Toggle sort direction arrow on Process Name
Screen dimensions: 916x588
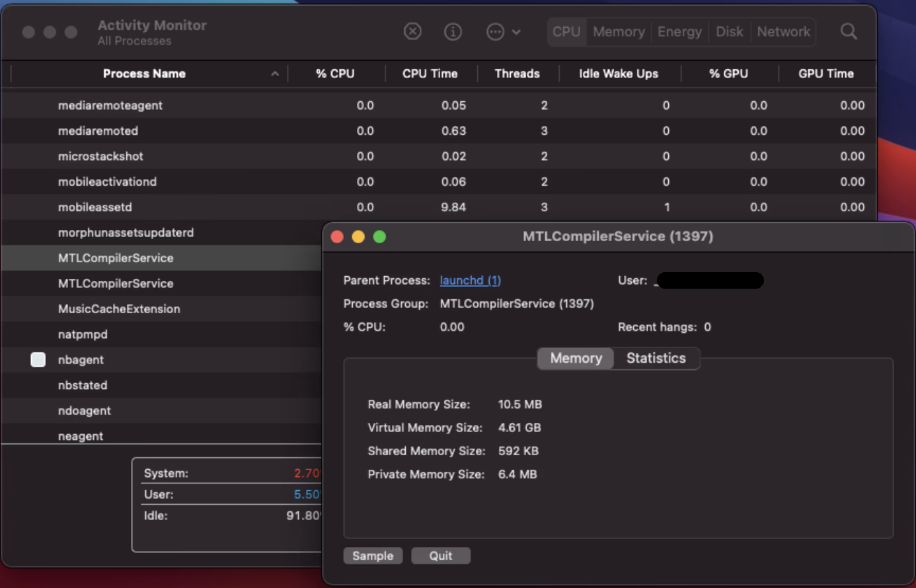pyautogui.click(x=275, y=74)
